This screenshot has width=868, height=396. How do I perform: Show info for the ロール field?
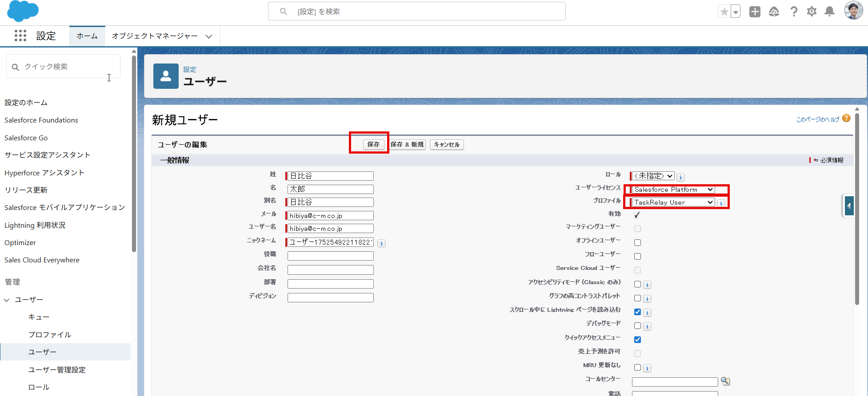point(680,177)
